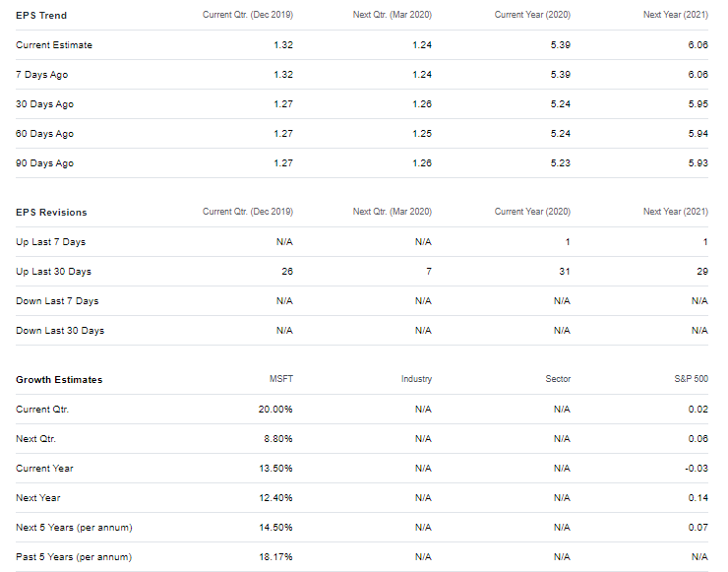This screenshot has height=572, width=728.
Task: Click the S&P 500 column header
Action: tap(691, 379)
